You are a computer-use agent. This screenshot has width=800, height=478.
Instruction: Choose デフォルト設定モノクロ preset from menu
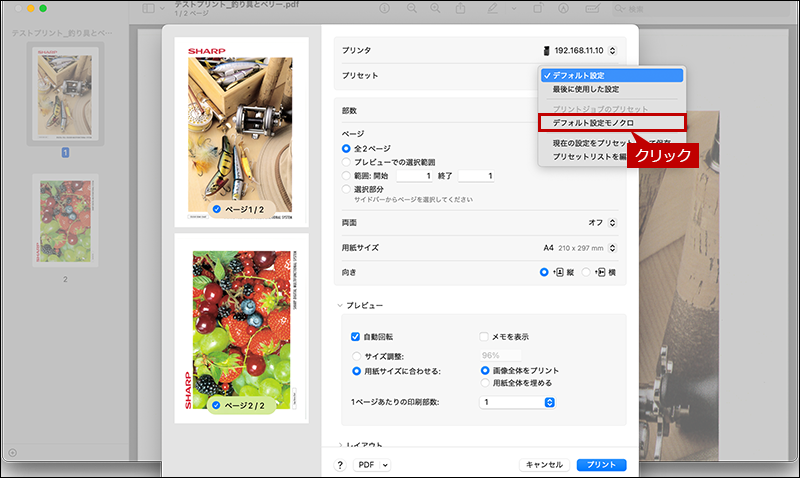click(x=593, y=122)
